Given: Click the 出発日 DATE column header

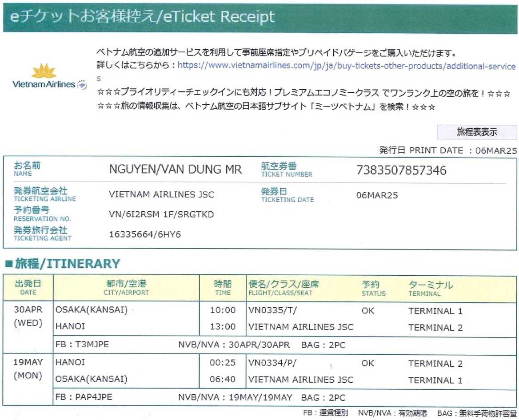Looking at the screenshot, I should (28, 288).
